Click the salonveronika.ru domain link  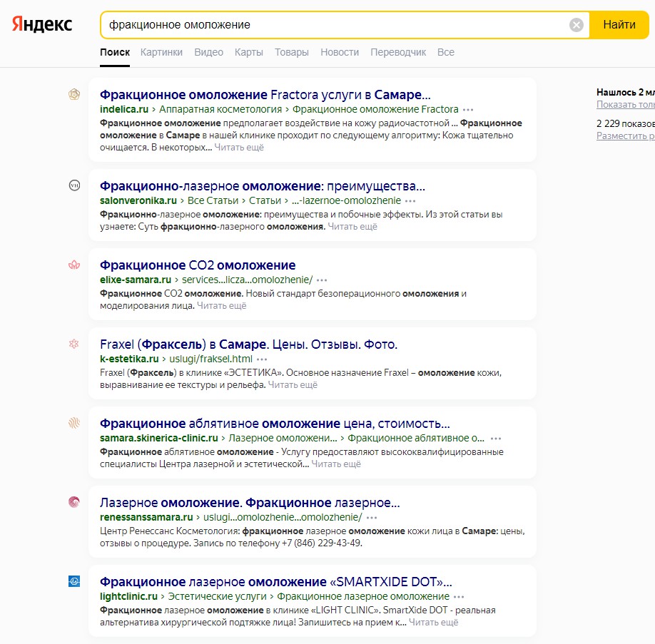tap(138, 201)
